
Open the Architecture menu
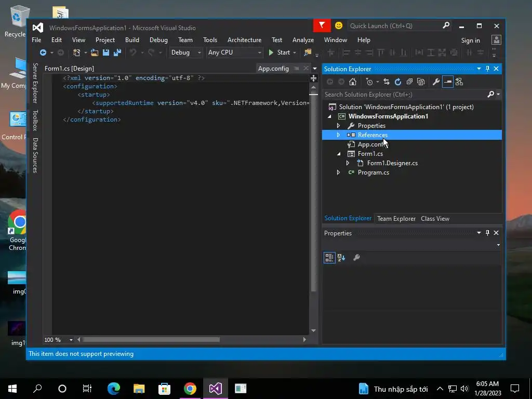(244, 40)
